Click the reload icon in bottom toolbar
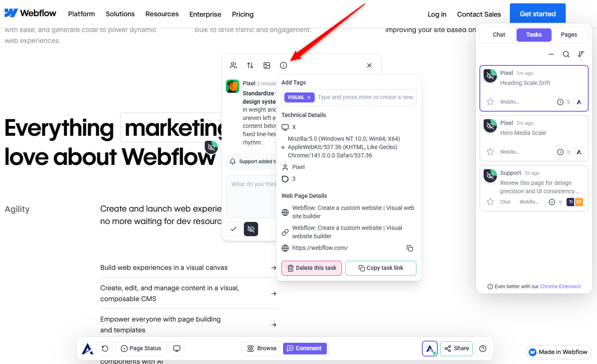 [x=105, y=349]
